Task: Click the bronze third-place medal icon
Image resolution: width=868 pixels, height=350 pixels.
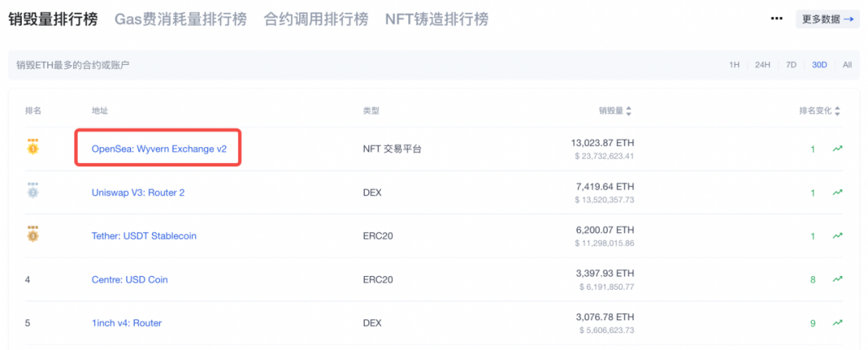Action: 33,235
